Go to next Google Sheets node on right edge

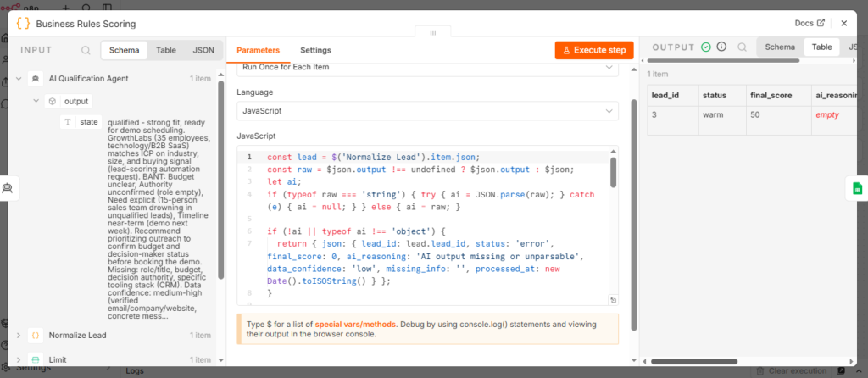857,188
